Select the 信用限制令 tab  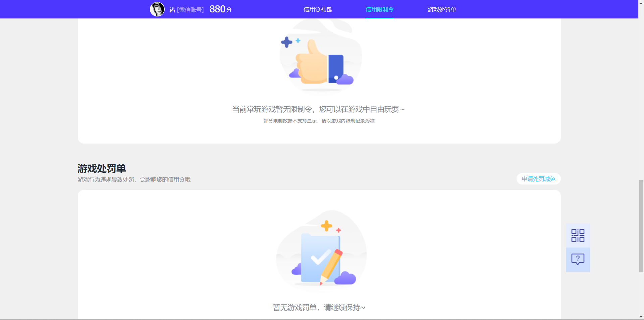click(x=380, y=9)
